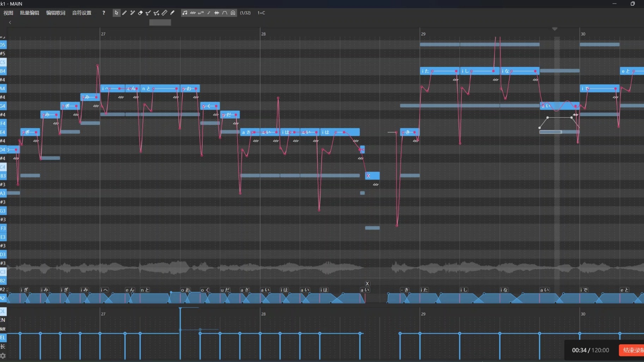Click the 'e ん' phoneme label
This screenshot has height=362, width=644.
(130, 290)
